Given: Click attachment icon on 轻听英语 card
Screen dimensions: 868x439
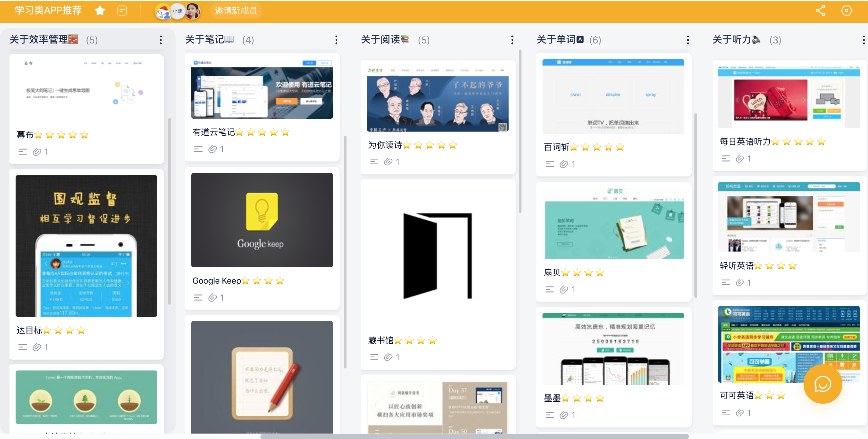Looking at the screenshot, I should click(x=740, y=282).
